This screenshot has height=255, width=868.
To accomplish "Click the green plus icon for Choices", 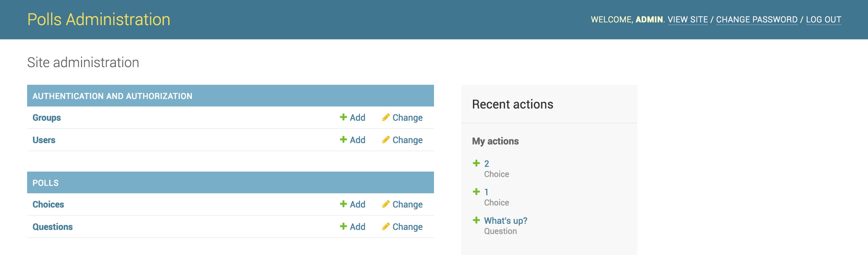I will coord(343,204).
